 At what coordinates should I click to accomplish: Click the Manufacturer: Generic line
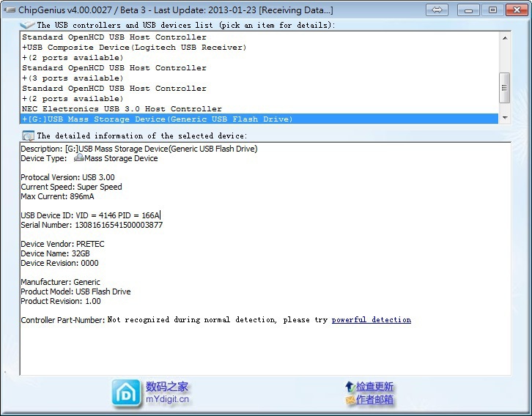pos(60,282)
